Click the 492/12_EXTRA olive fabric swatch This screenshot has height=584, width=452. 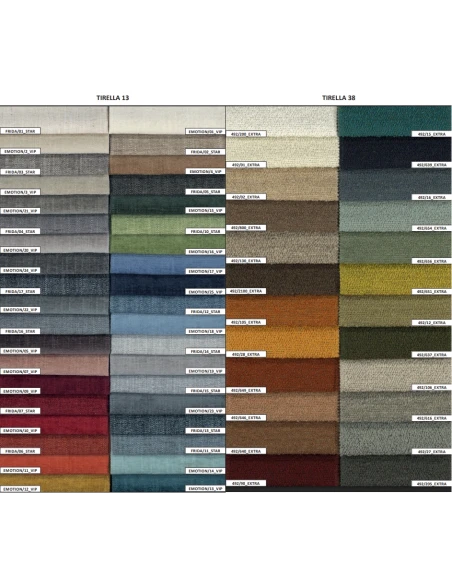tap(395, 311)
